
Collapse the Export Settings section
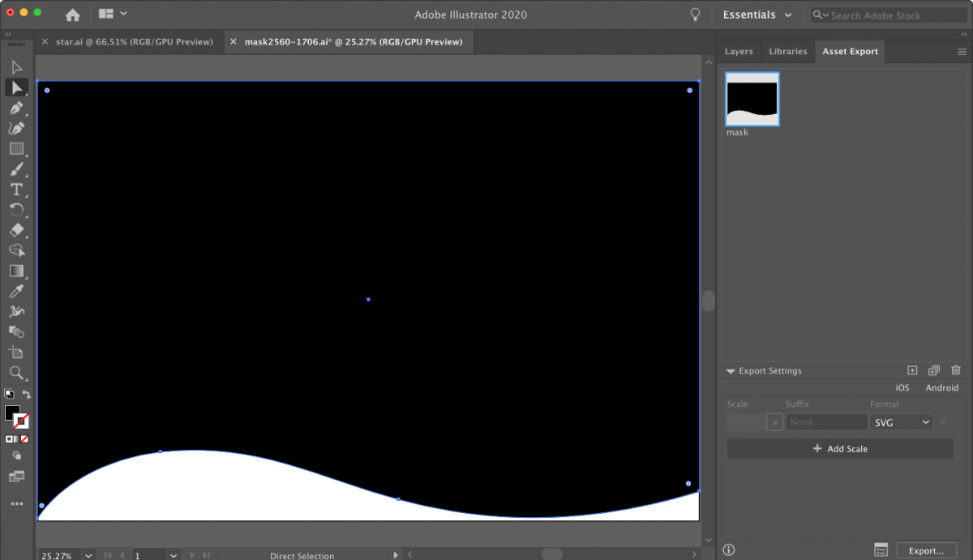731,371
